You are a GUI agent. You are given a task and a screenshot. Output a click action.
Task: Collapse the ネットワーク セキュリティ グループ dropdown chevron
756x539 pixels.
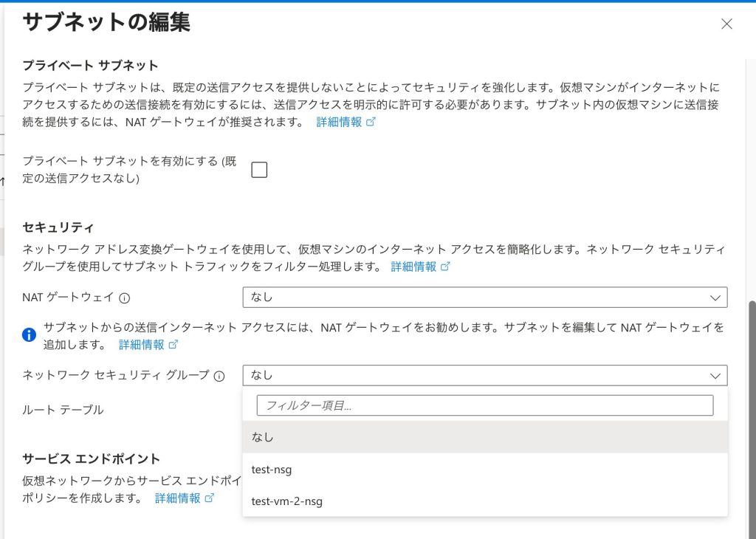pyautogui.click(x=715, y=375)
